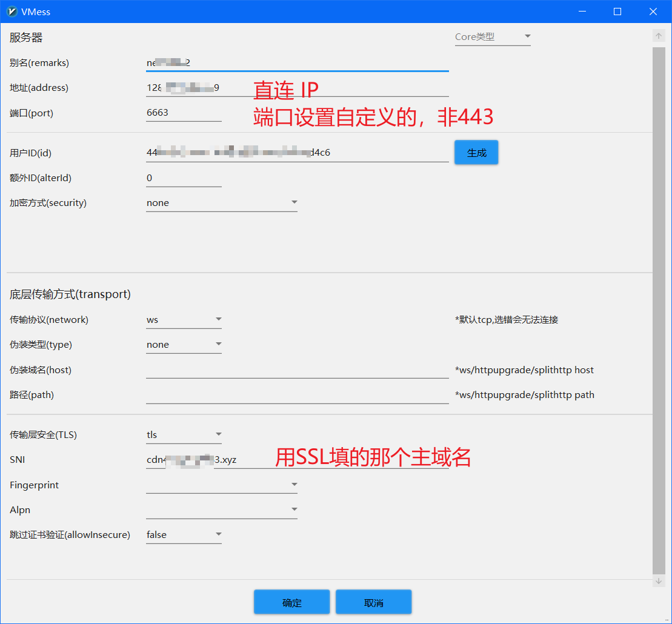The image size is (672, 624).
Task: Click the SNI input field
Action: (x=297, y=460)
